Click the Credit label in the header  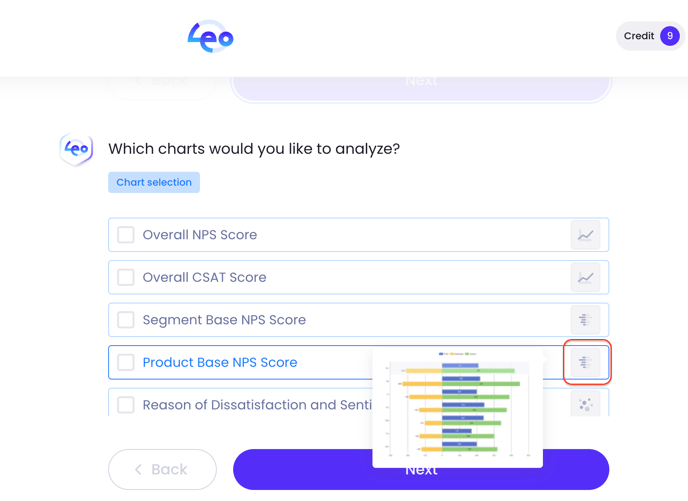[x=639, y=36]
